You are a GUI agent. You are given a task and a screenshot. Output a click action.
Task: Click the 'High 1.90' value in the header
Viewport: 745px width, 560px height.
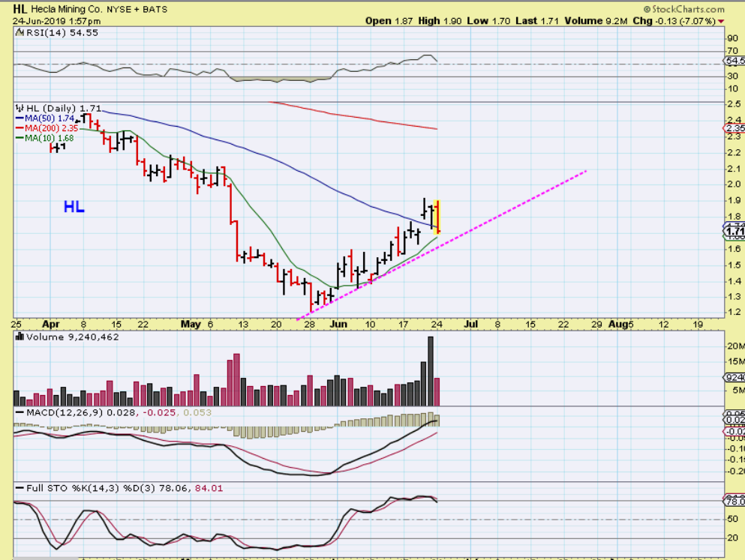440,21
